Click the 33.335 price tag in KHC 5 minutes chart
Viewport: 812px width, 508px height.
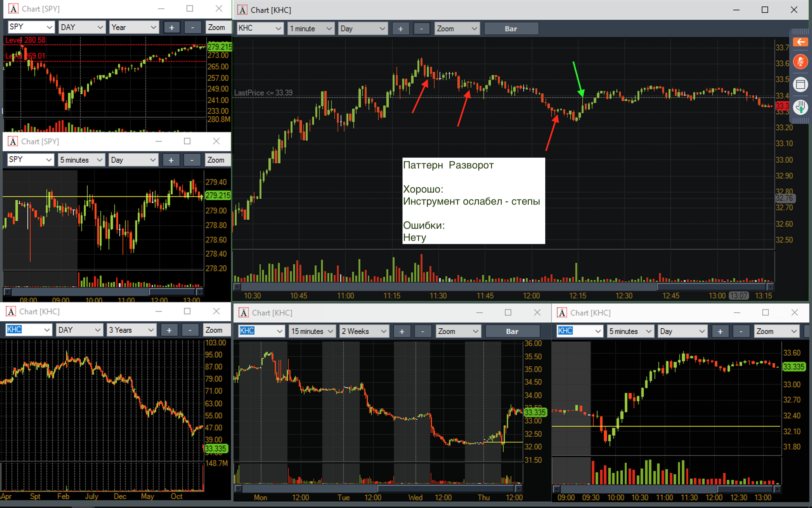794,366
